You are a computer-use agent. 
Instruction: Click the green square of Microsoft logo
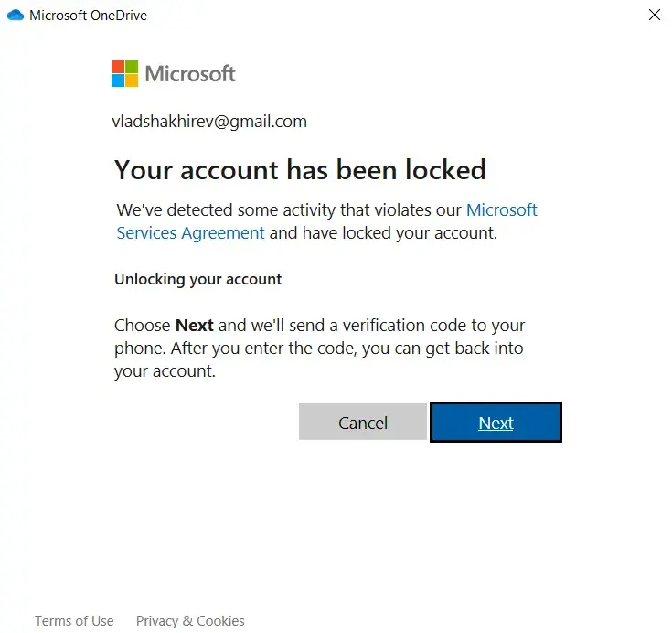click(132, 68)
